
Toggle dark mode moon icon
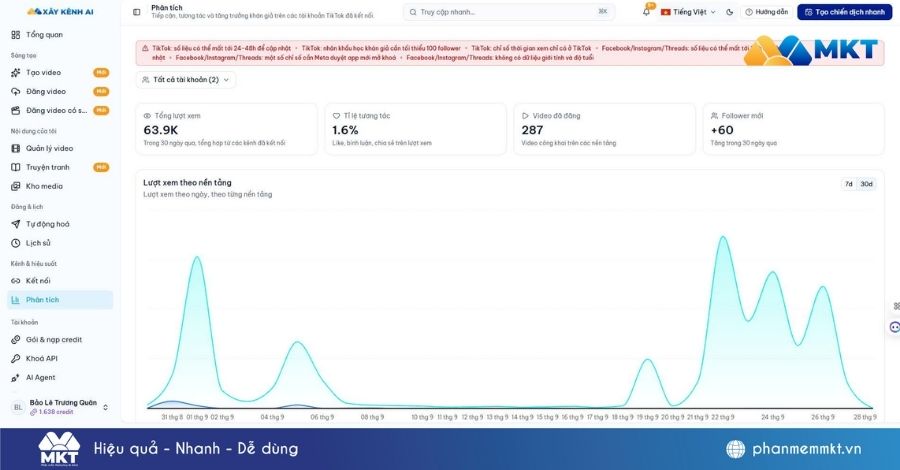click(x=730, y=12)
